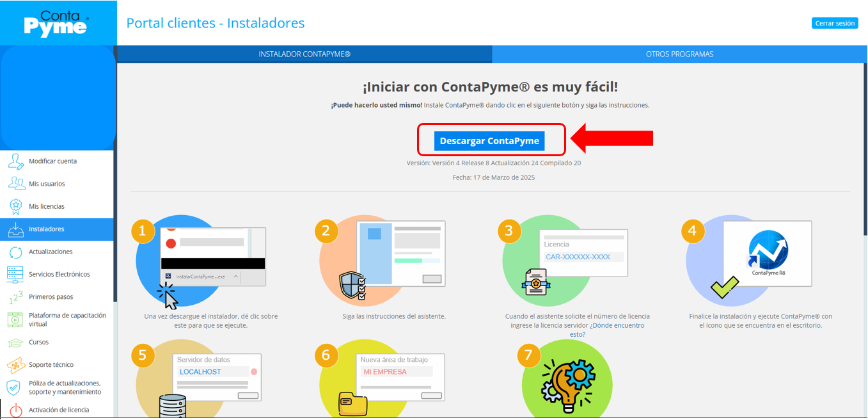868x420 pixels.
Task: Open Mis usuarios via its people icon
Action: tap(17, 184)
